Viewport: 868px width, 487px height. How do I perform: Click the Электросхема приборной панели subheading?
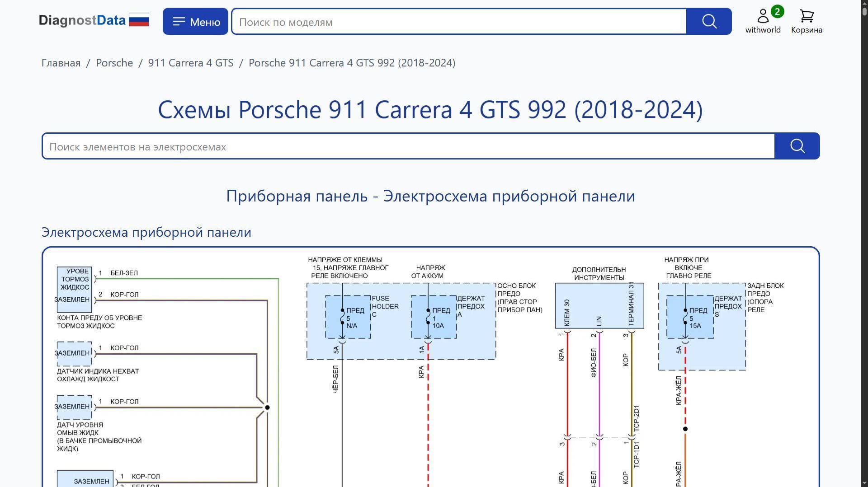[146, 232]
